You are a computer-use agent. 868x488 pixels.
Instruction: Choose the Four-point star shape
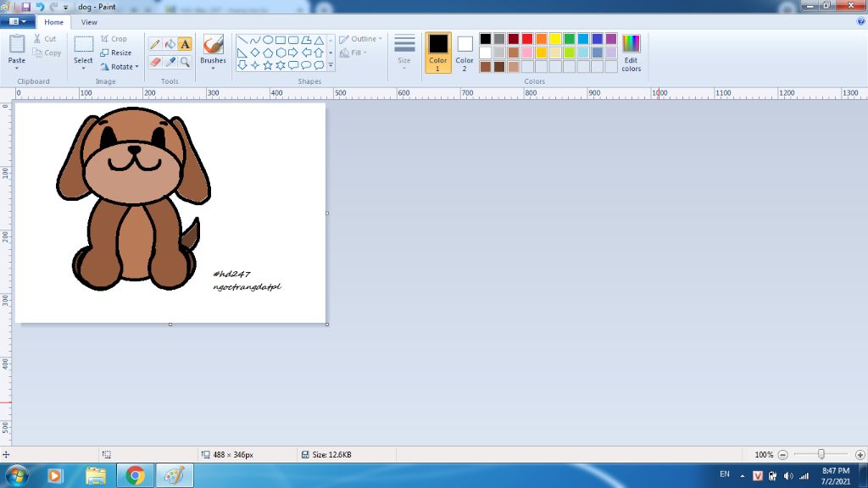point(254,65)
